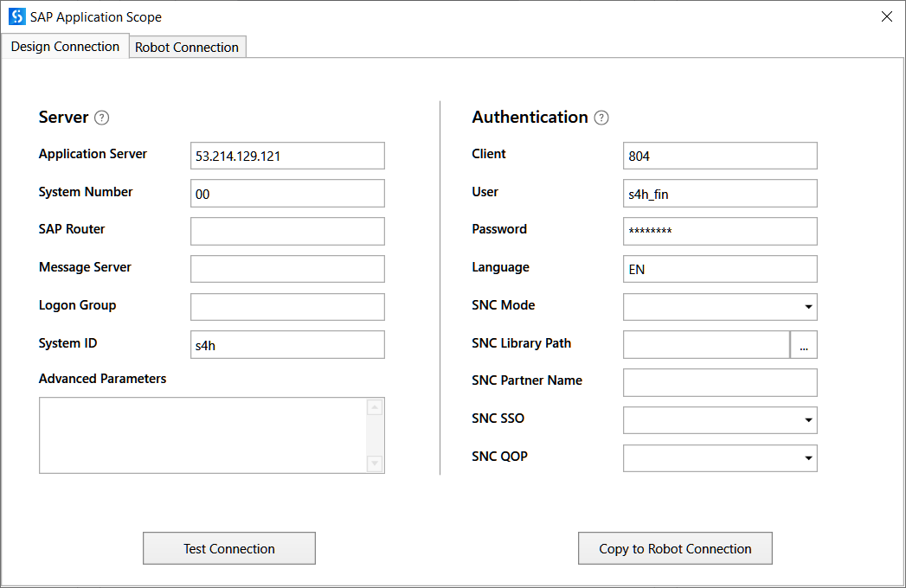The height and width of the screenshot is (588, 906).
Task: Click the SAP Application Scope title icon
Action: (17, 16)
